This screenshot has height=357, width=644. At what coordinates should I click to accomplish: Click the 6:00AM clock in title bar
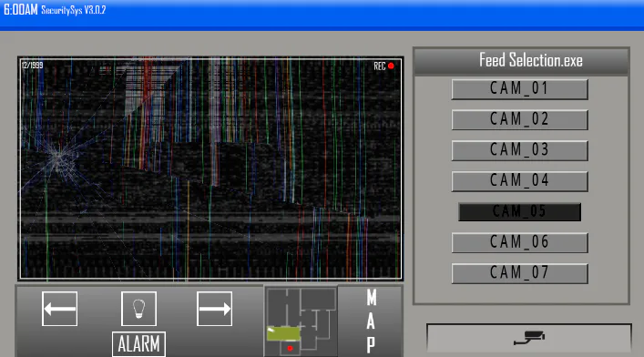click(x=21, y=10)
